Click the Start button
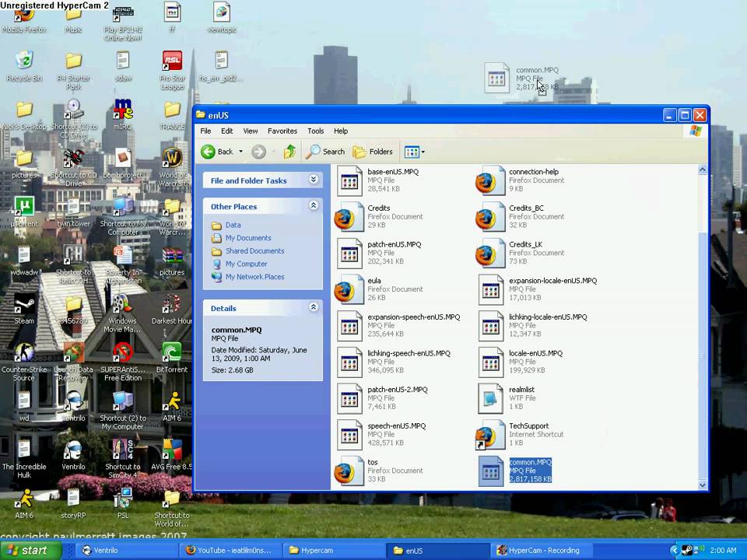 30,551
